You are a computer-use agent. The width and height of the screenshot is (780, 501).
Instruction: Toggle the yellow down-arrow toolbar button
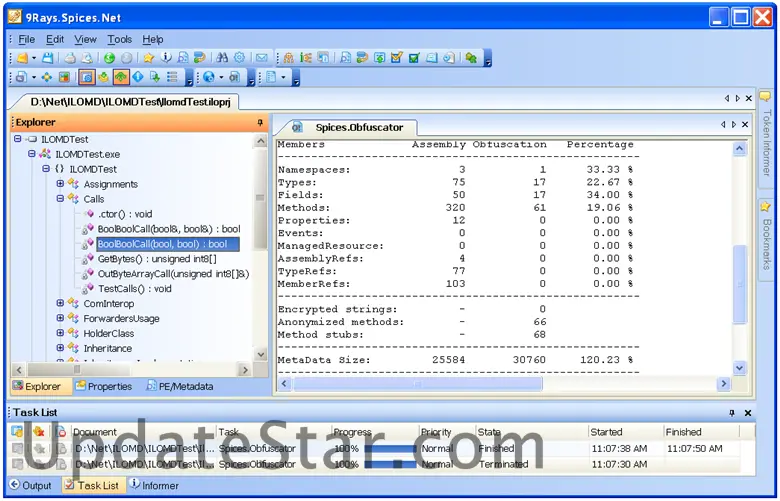tap(103, 77)
